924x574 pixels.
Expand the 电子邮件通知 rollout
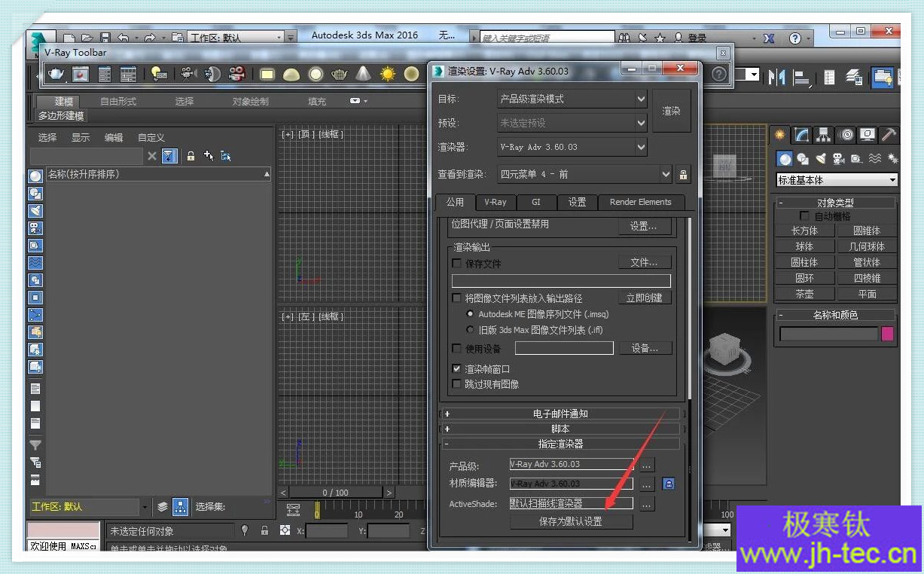coord(561,414)
